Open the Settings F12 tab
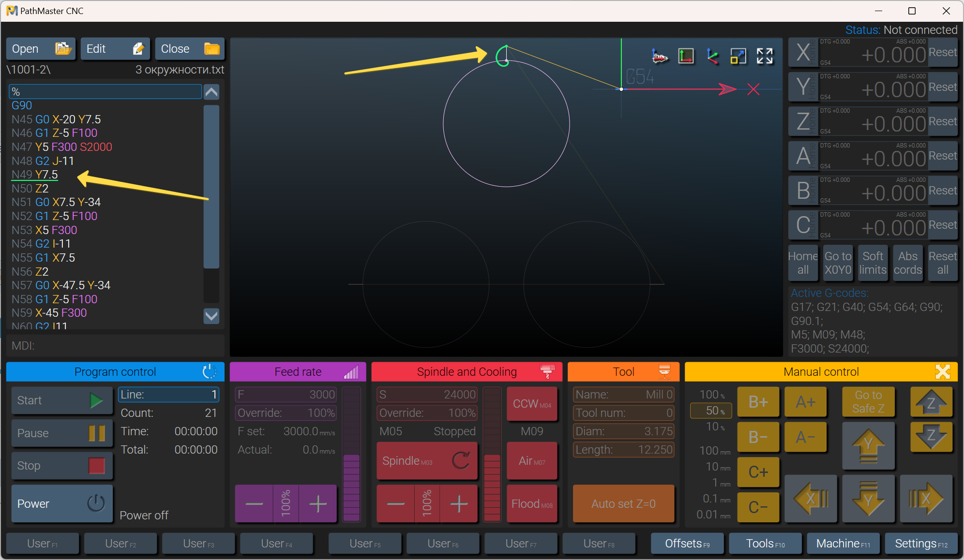 921,544
